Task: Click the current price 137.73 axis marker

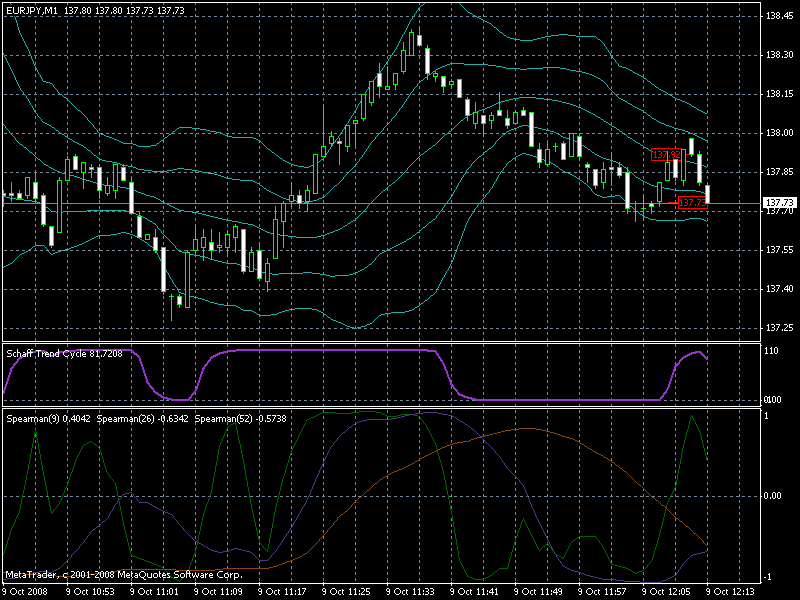Action: pyautogui.click(x=780, y=203)
